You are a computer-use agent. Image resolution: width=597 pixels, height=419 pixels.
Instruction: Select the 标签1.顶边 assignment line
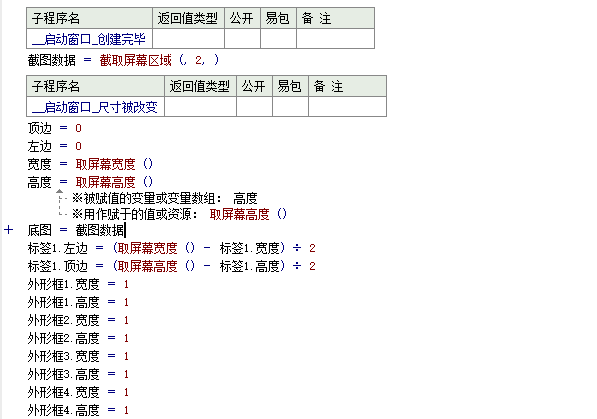click(171, 266)
